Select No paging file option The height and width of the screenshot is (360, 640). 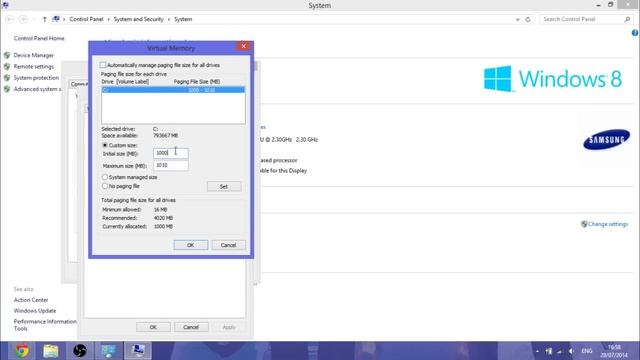pyautogui.click(x=105, y=186)
